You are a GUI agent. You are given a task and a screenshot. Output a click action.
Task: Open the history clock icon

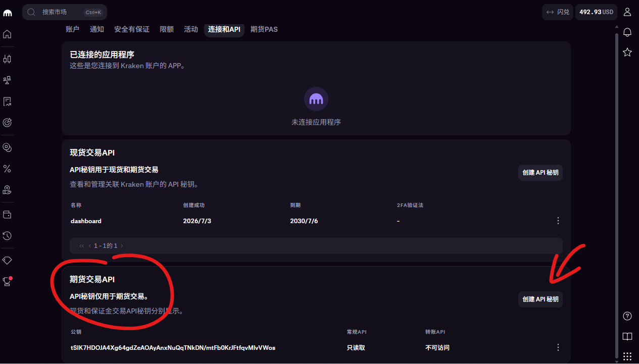click(x=7, y=236)
